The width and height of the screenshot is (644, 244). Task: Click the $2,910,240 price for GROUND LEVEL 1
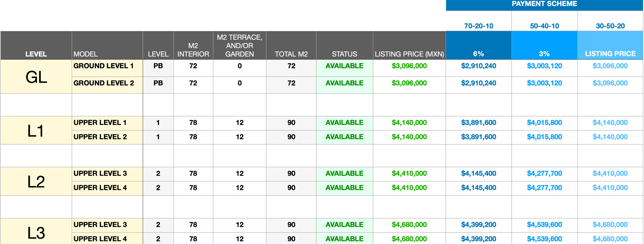pyautogui.click(x=478, y=66)
